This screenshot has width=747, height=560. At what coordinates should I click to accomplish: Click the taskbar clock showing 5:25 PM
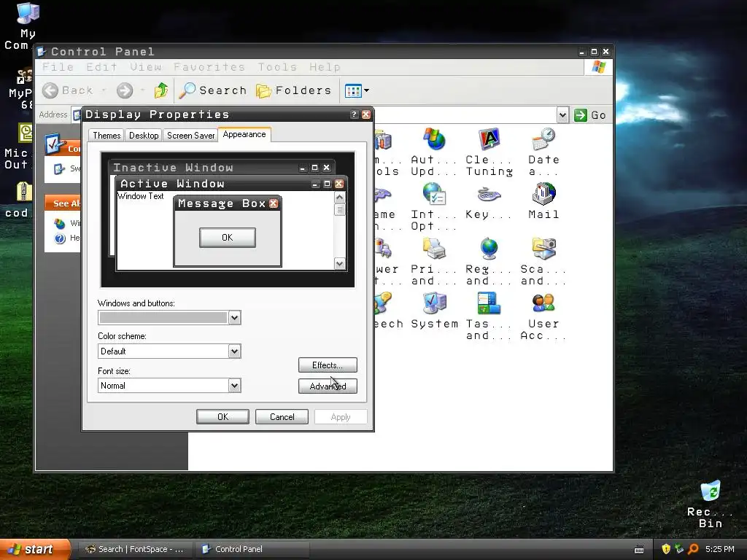point(719,549)
